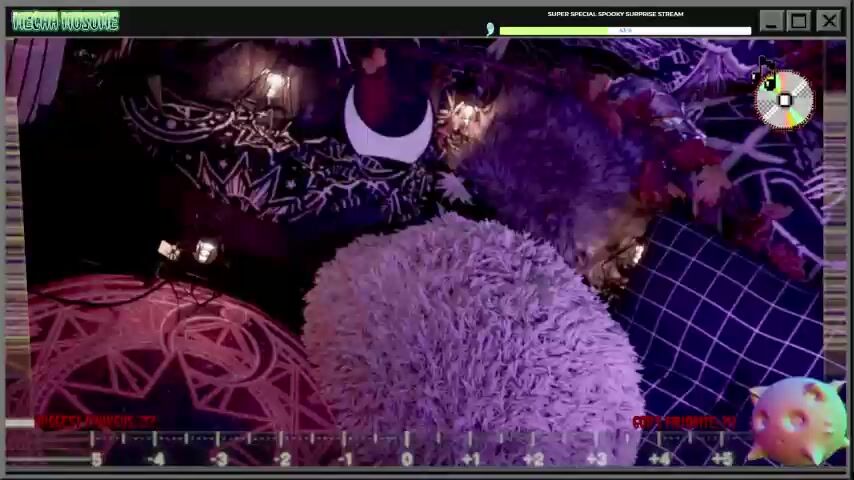Viewport: 854px width, 480px height.
Task: Click the +4 mark on the scale
Action: tap(660, 459)
